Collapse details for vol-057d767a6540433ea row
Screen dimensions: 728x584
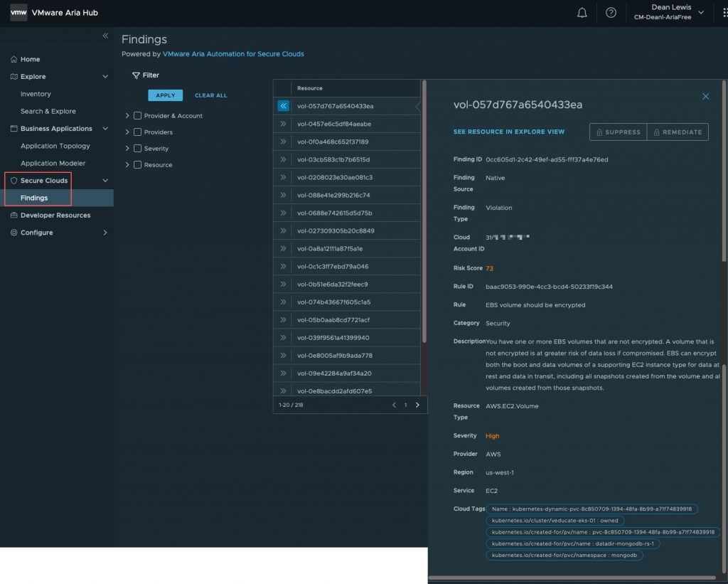(x=283, y=106)
